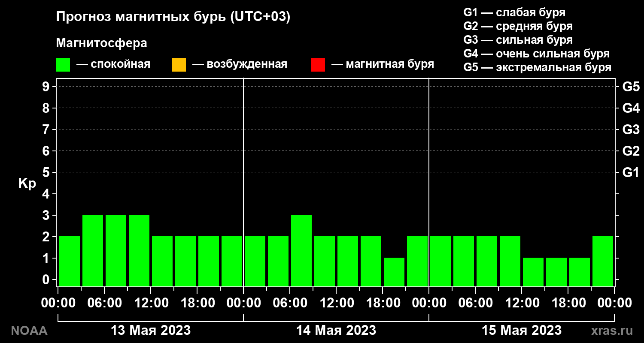Click the green 'спокойная' legend swatch

(63, 65)
